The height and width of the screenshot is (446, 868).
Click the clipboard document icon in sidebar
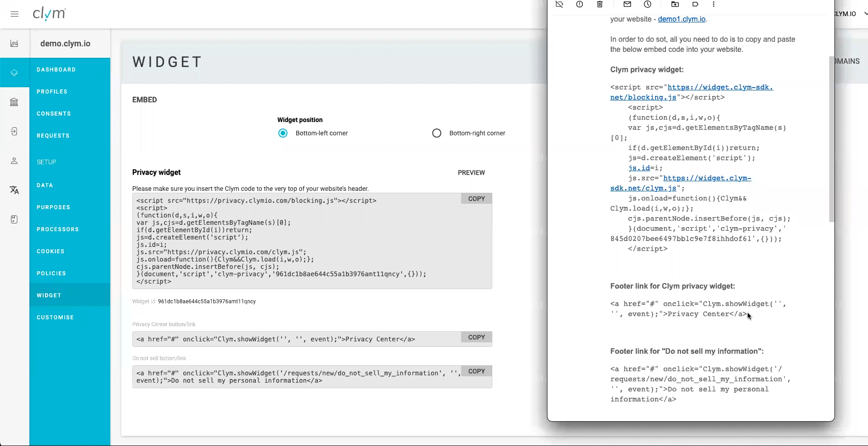(14, 219)
